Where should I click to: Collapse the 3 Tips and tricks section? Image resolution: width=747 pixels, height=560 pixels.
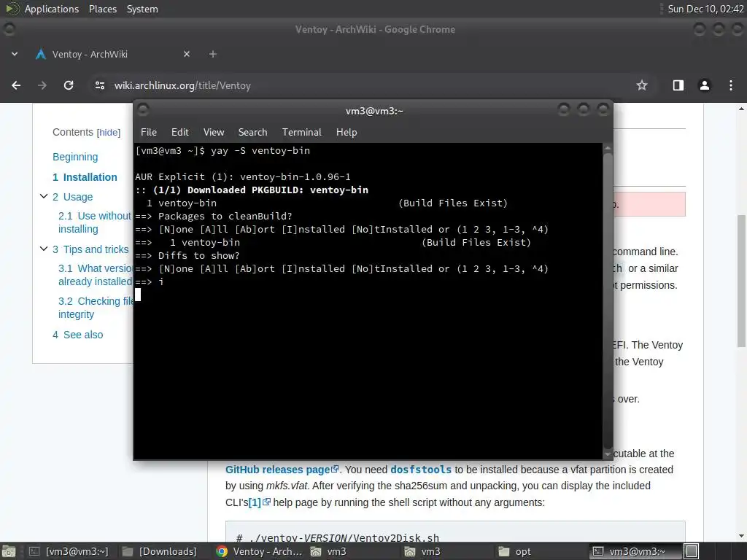click(43, 249)
